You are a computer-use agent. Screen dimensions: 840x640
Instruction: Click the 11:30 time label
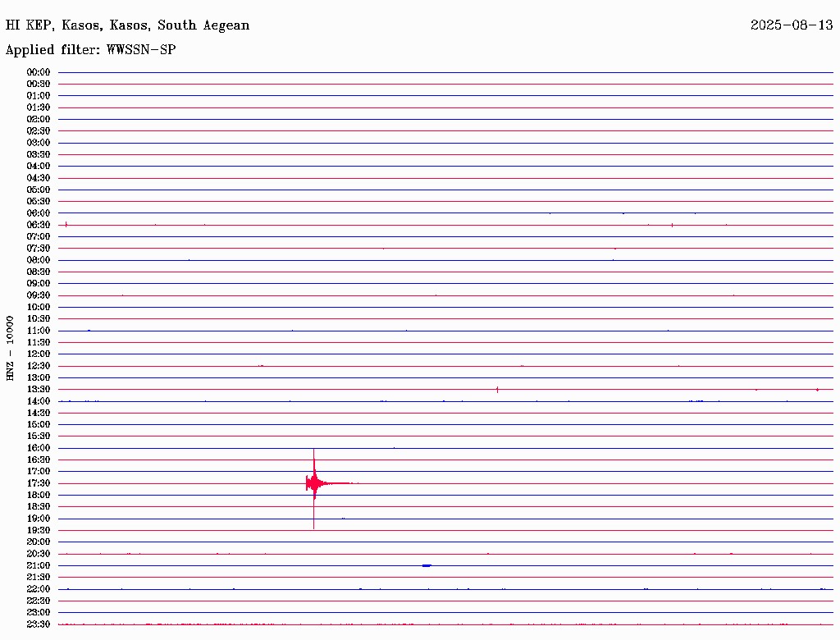[x=38, y=342]
